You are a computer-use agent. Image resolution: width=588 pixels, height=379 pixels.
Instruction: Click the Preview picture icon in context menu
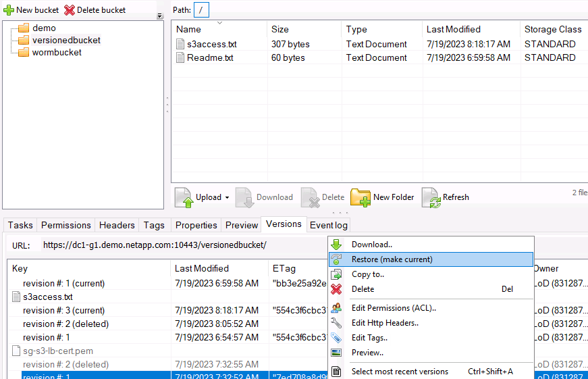[x=336, y=353]
